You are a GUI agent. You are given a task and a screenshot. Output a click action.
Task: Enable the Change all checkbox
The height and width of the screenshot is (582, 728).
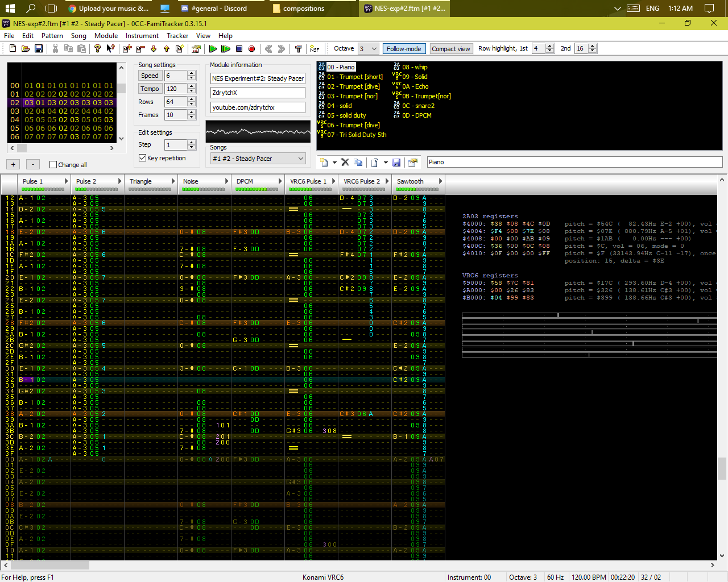point(53,165)
